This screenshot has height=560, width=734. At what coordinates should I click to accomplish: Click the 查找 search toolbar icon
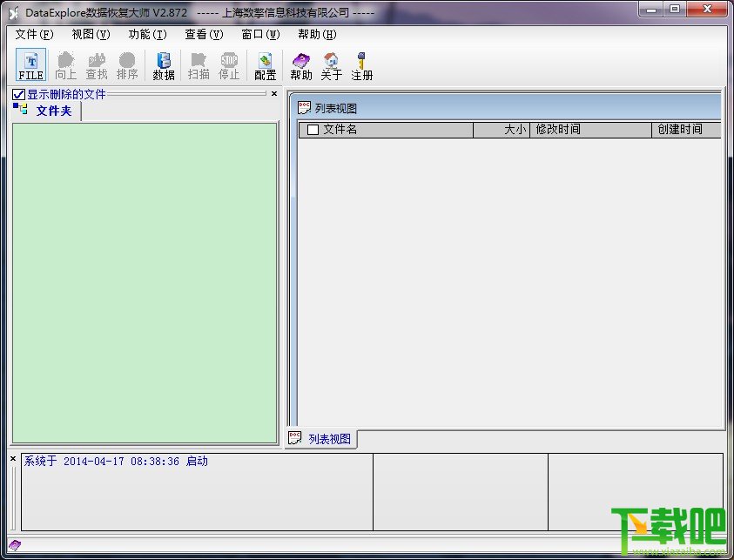click(97, 65)
